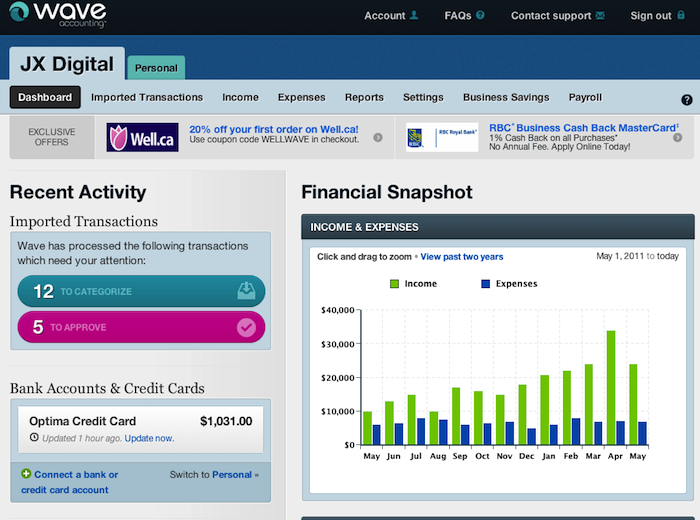Screen dimensions: 700x520
Task: Open the Payroll menu item
Action: pos(585,97)
